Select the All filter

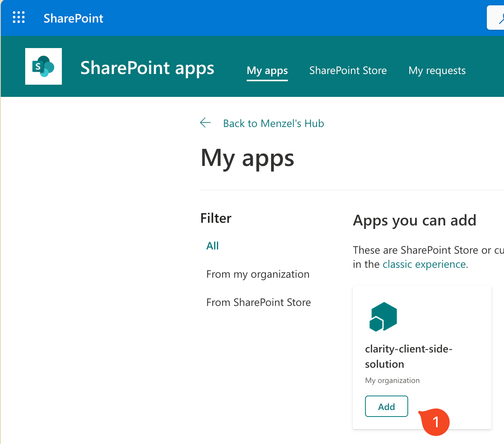pos(212,246)
